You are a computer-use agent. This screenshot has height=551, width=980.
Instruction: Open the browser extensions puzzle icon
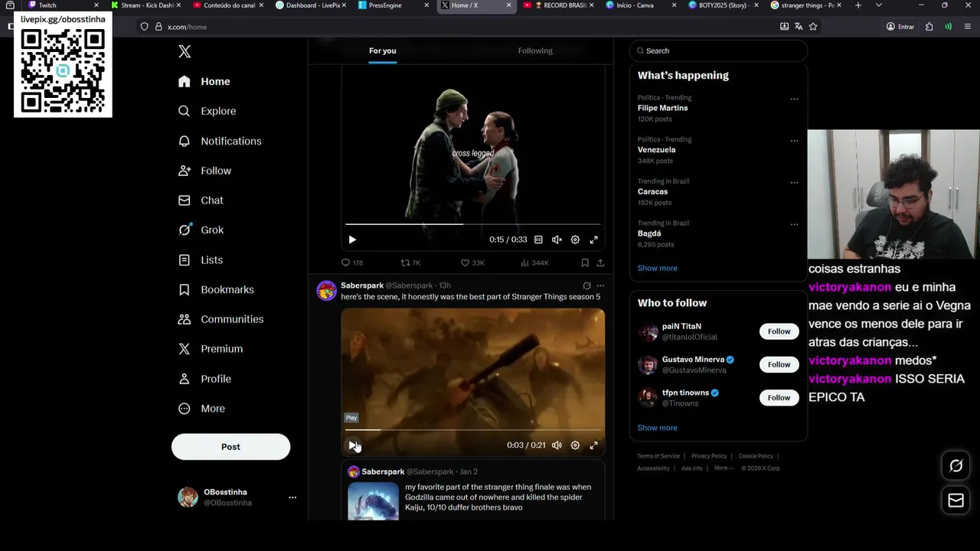[929, 27]
